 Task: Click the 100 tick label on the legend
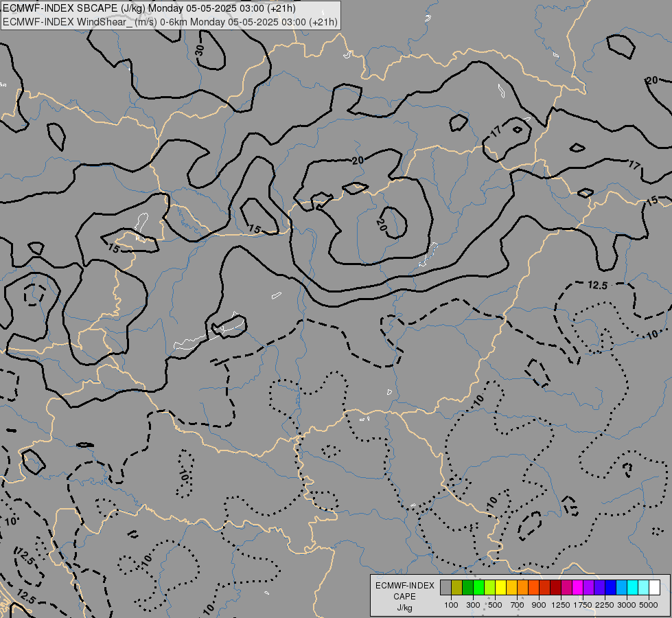451,605
